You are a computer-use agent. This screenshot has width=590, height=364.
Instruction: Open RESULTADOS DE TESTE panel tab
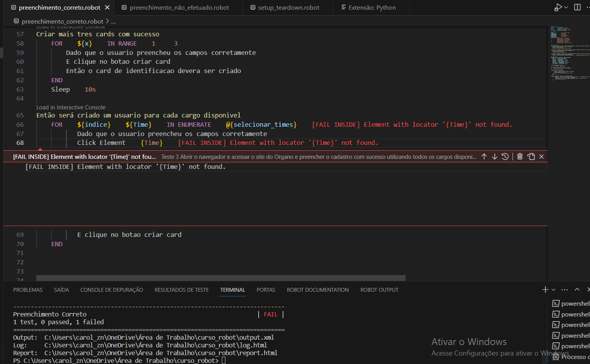point(182,290)
